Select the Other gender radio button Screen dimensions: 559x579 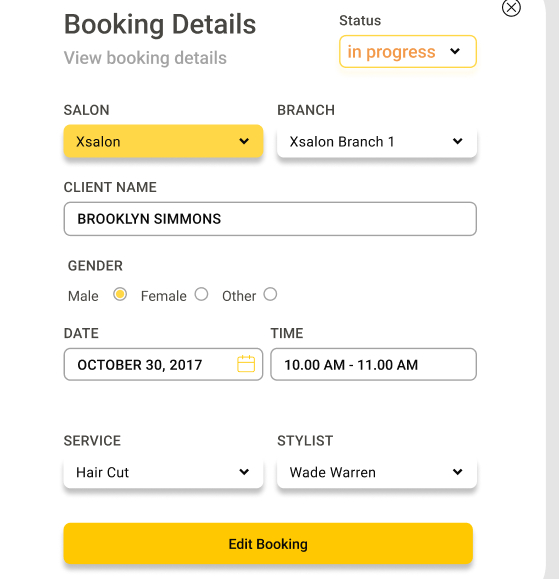tap(270, 294)
